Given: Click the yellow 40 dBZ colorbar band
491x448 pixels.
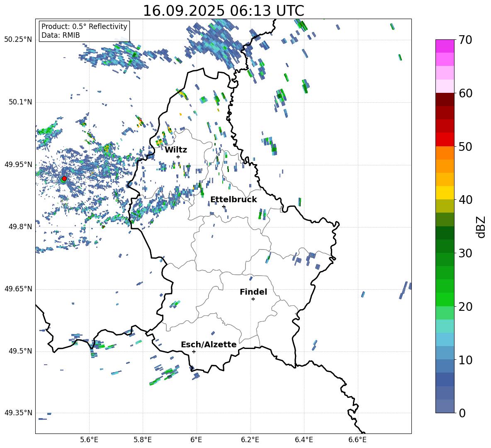Looking at the screenshot, I should (445, 193).
